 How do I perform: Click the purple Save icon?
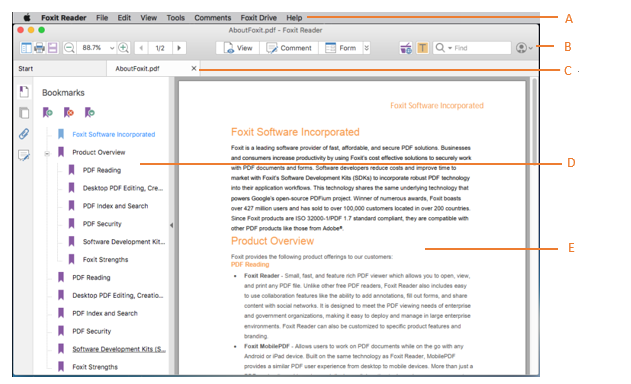point(53,48)
